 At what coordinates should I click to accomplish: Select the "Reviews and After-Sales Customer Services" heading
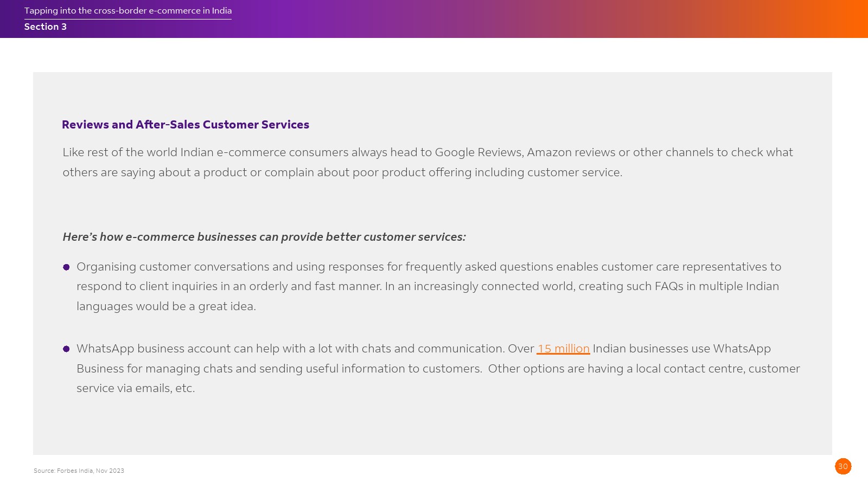pyautogui.click(x=186, y=125)
